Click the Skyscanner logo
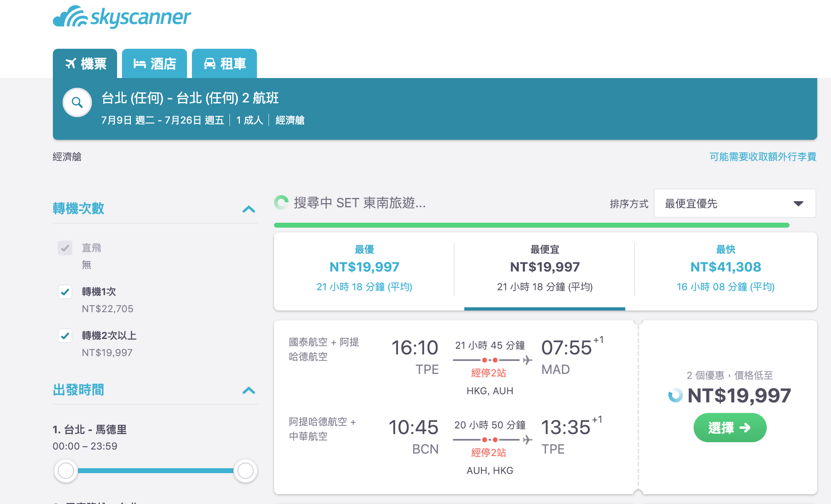 122,17
